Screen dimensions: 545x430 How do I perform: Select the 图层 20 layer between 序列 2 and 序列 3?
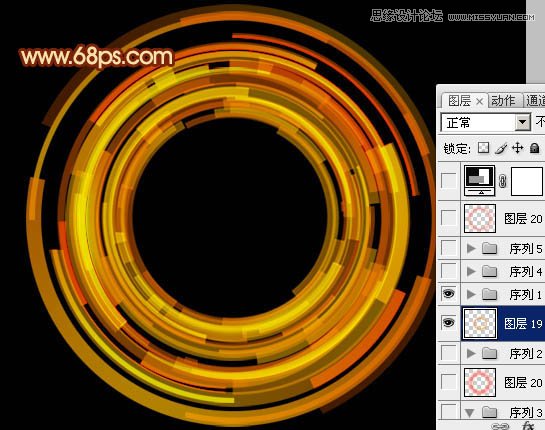(523, 383)
